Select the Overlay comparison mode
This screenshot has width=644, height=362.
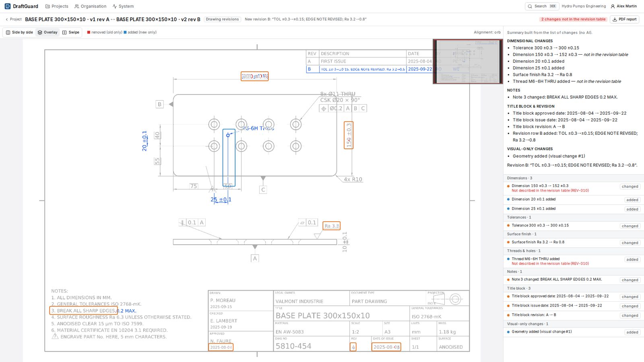pos(47,32)
